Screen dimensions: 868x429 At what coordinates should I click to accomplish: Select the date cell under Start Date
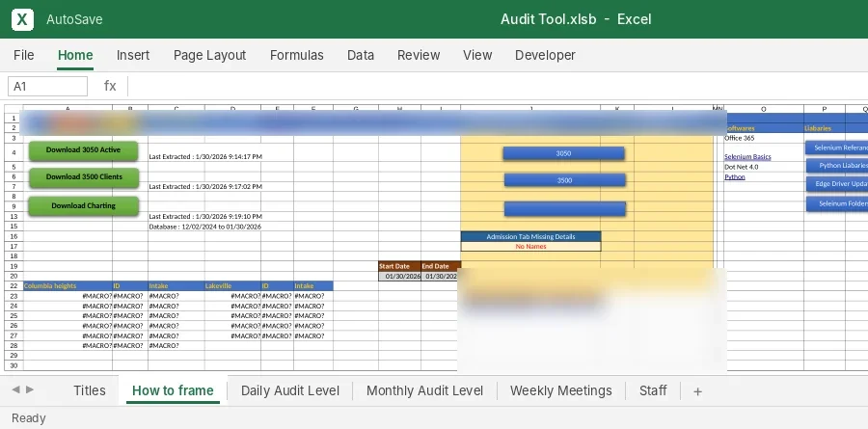coord(399,277)
